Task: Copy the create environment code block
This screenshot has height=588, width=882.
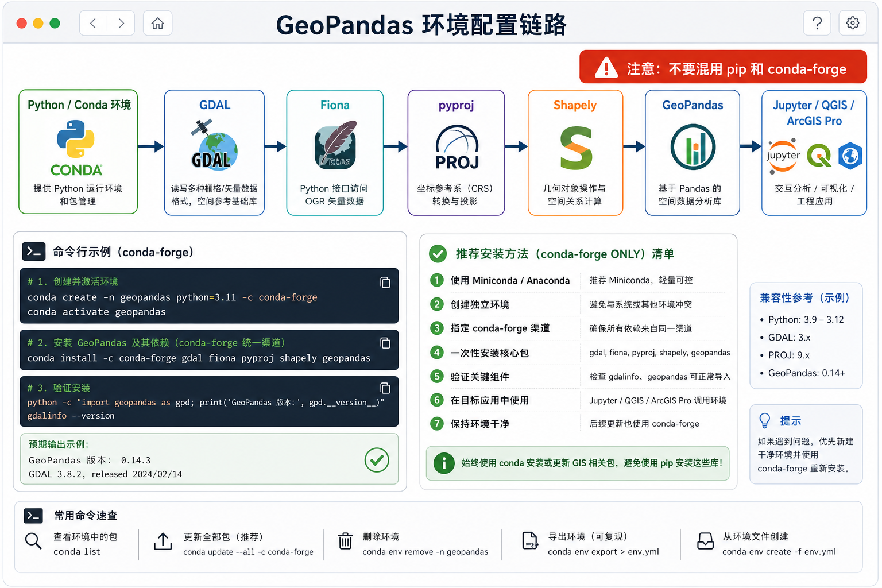Action: pyautogui.click(x=385, y=283)
